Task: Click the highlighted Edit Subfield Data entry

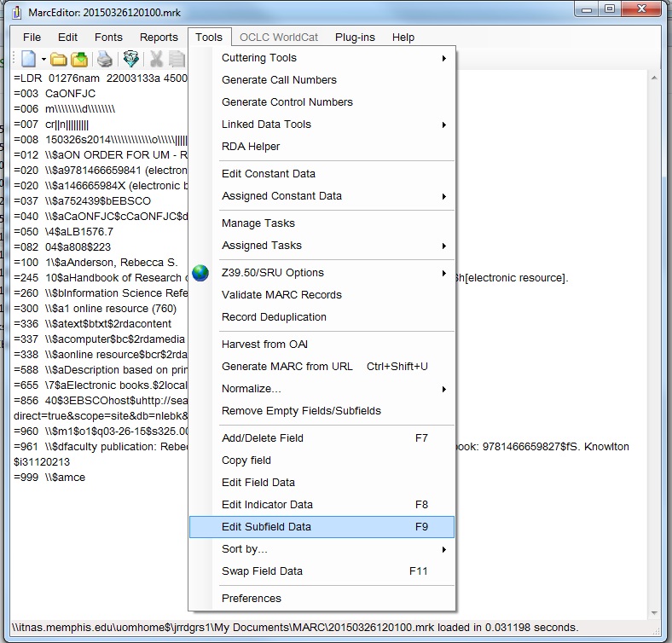Action: [x=322, y=527]
